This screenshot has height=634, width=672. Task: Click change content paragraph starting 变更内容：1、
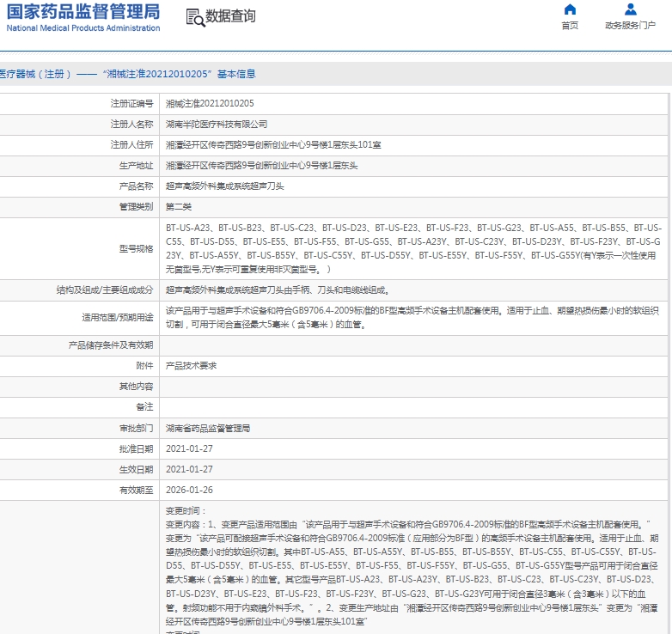(x=412, y=573)
